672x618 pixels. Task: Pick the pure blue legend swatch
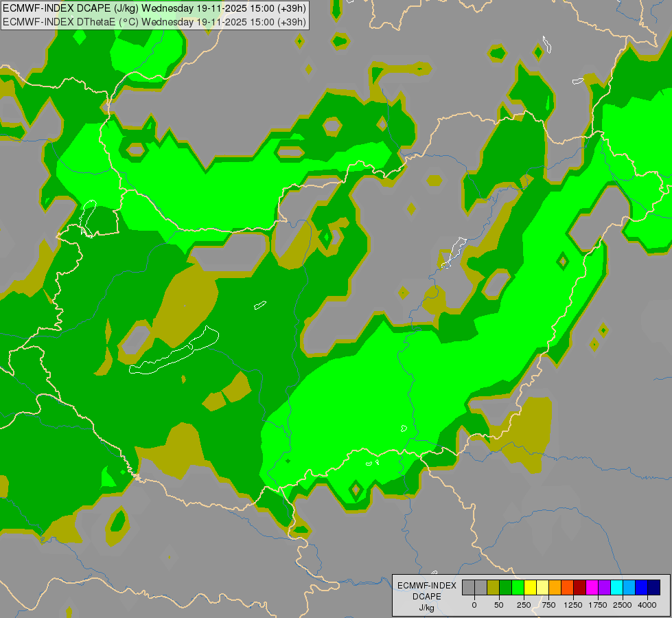[x=642, y=587]
